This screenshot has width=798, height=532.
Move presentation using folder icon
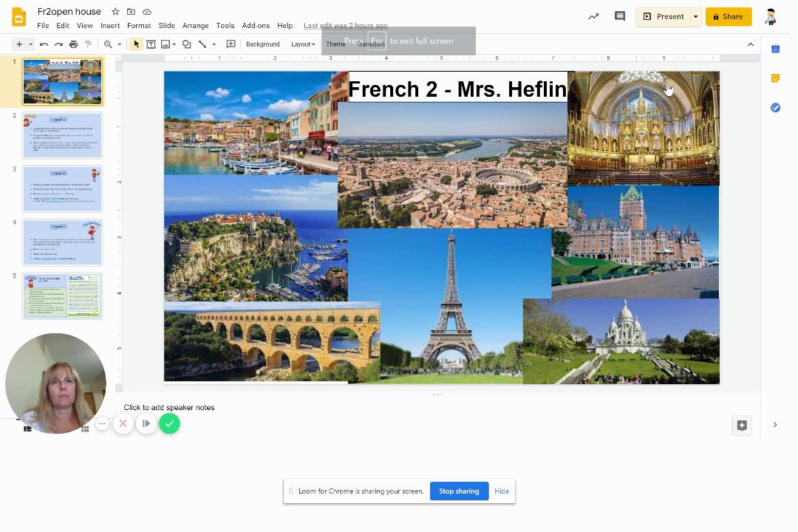coord(131,12)
